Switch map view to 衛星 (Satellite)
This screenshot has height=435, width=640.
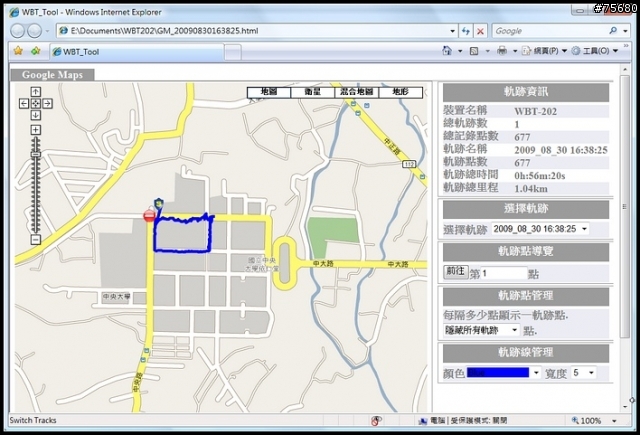313,92
